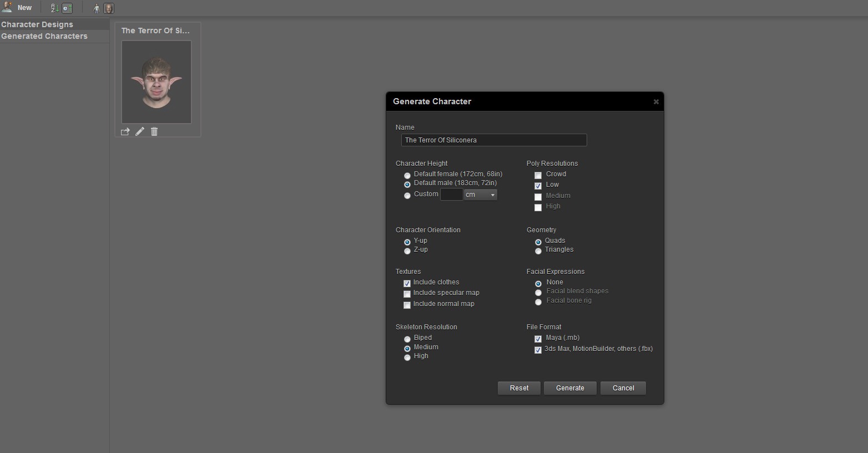
Task: Select The Terror Of Siliconera thumbnail
Action: (157, 82)
